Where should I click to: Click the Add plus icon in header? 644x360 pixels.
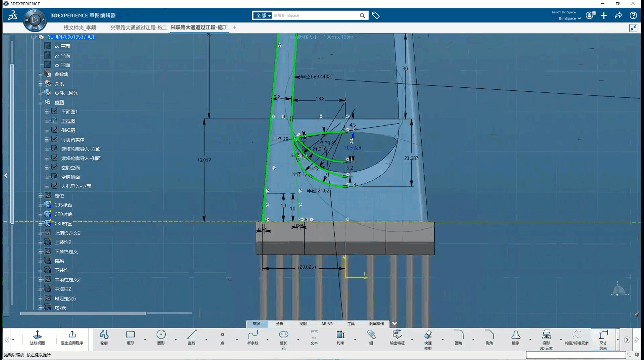pos(604,16)
